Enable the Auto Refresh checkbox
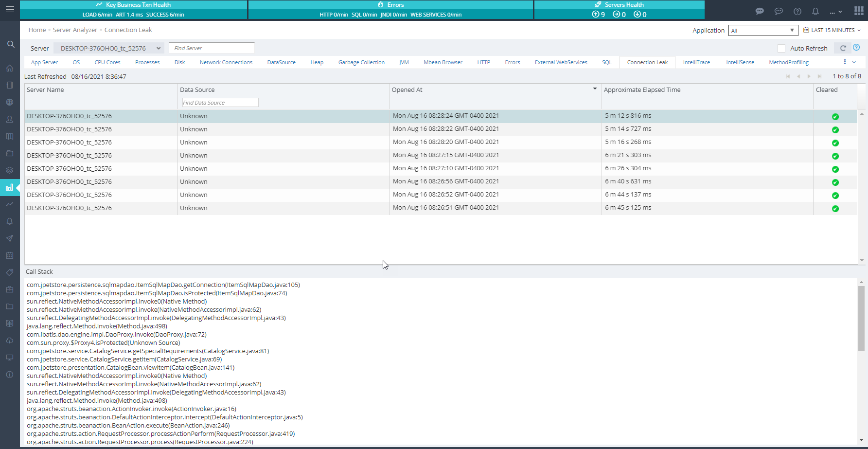Viewport: 868px width, 449px height. (781, 48)
